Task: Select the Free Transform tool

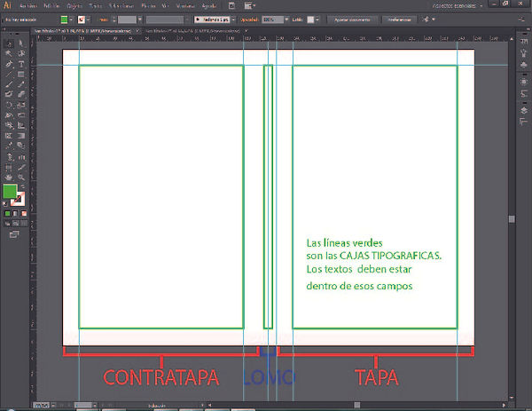Action: click(x=21, y=115)
